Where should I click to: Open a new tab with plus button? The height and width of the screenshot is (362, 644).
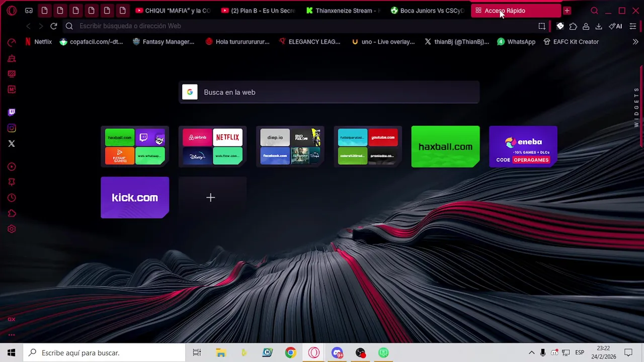(x=567, y=11)
